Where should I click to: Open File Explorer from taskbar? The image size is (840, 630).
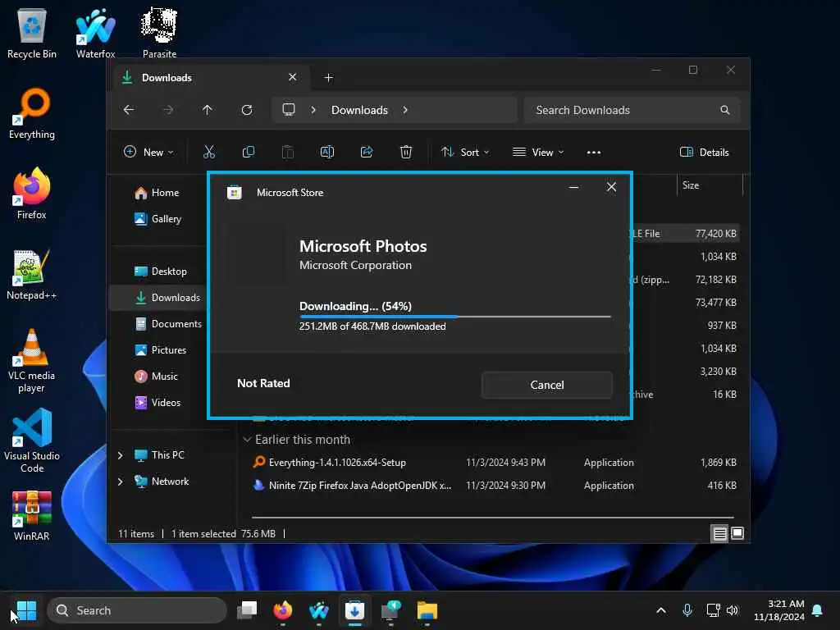pyautogui.click(x=427, y=610)
